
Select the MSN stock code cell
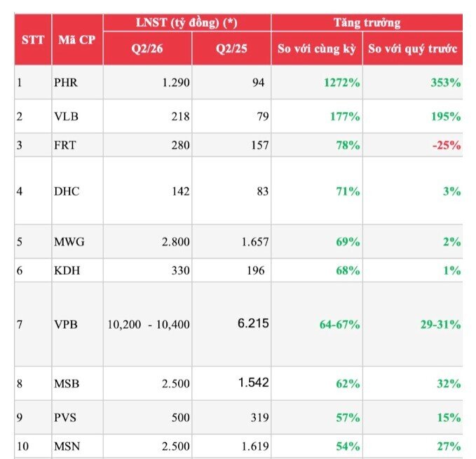click(77, 446)
